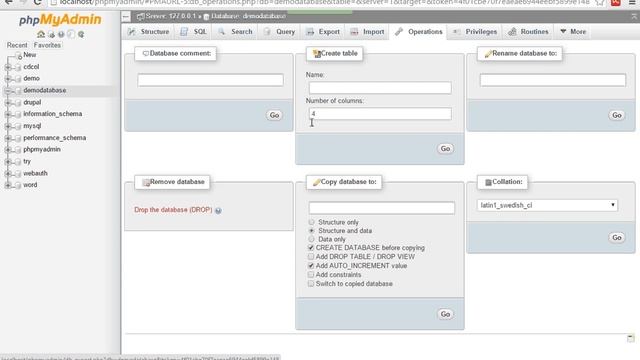The height and width of the screenshot is (360, 640).
Task: Open the Routines tab
Action: point(528,32)
